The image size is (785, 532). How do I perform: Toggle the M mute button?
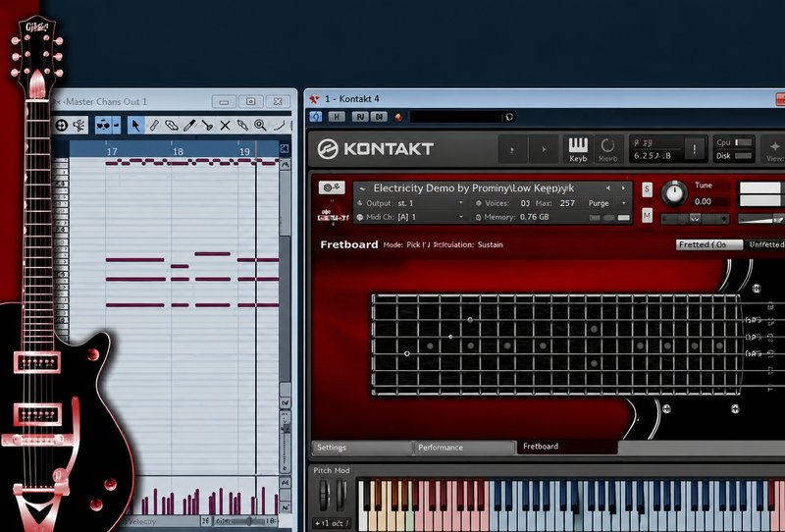(647, 216)
